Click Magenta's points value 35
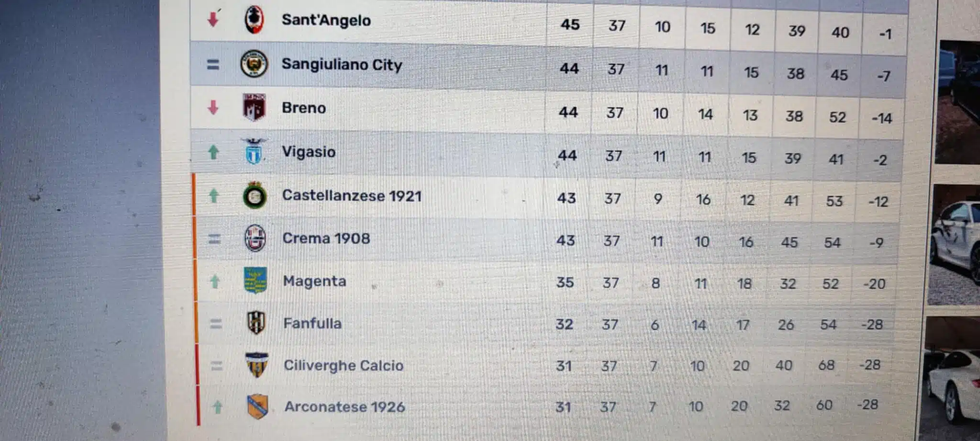The width and height of the screenshot is (980, 441). [565, 283]
